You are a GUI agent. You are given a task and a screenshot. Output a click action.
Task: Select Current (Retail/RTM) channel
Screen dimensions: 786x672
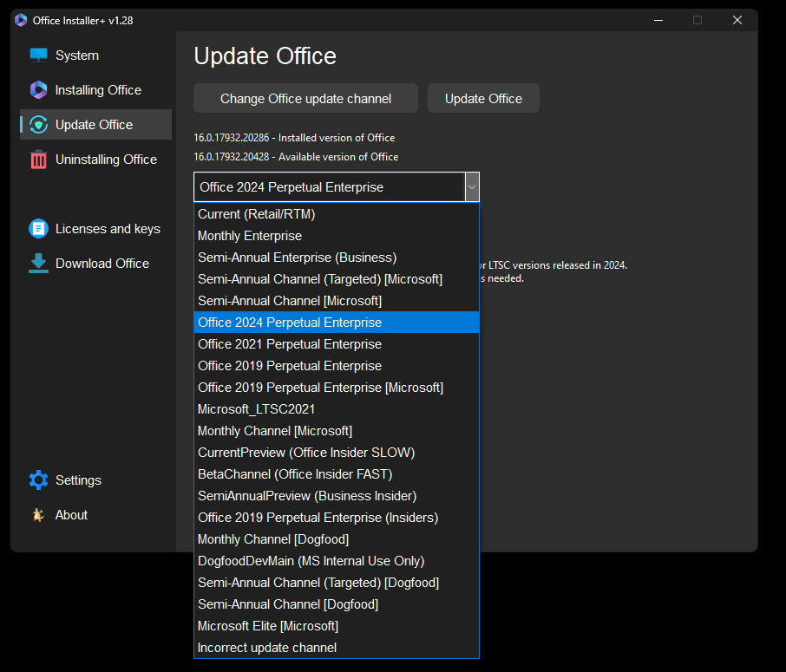coord(337,214)
